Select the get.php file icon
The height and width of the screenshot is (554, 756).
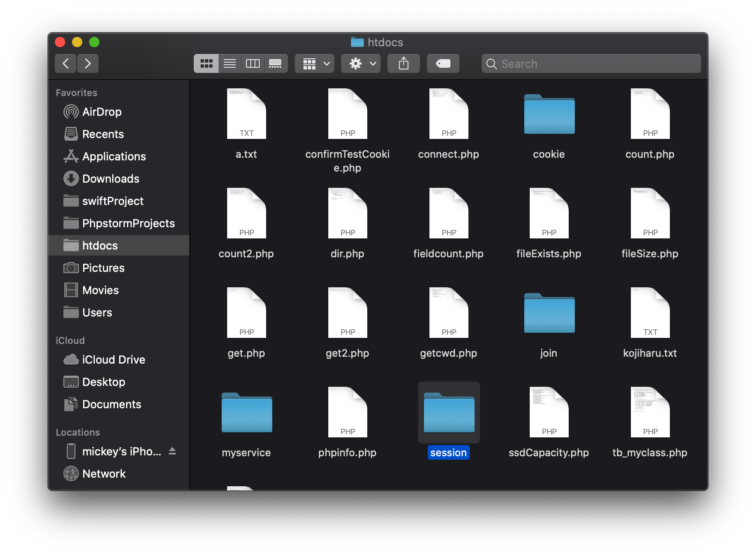[246, 313]
